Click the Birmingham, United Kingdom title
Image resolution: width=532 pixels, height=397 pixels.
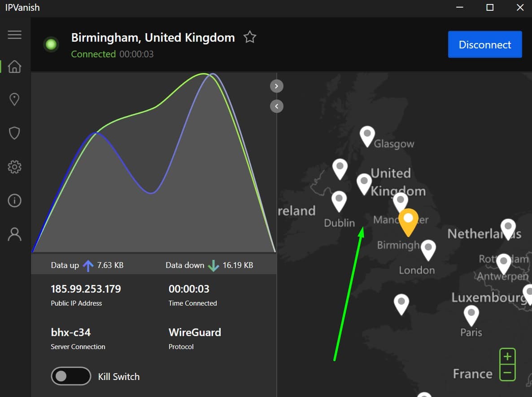point(153,37)
